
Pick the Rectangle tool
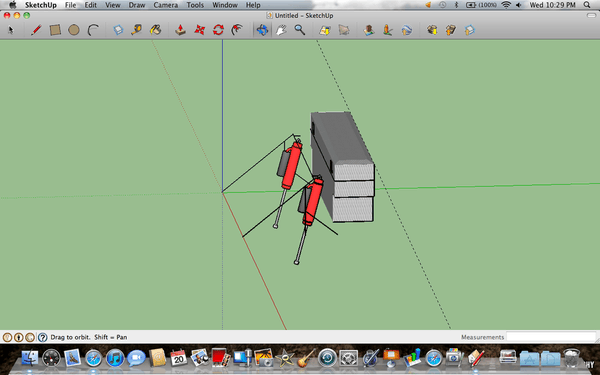pyautogui.click(x=55, y=30)
